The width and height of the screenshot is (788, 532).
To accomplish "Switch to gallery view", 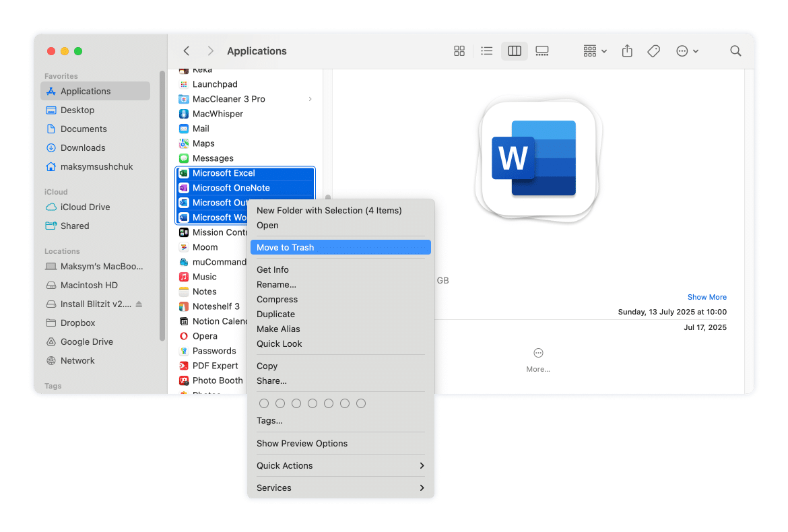I will [x=542, y=51].
